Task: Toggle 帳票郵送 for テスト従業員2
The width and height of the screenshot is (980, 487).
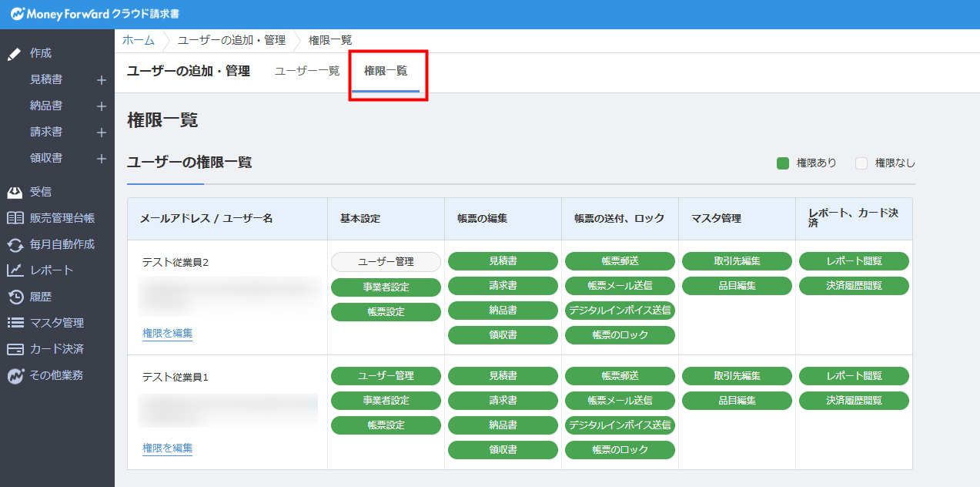Action: click(620, 261)
